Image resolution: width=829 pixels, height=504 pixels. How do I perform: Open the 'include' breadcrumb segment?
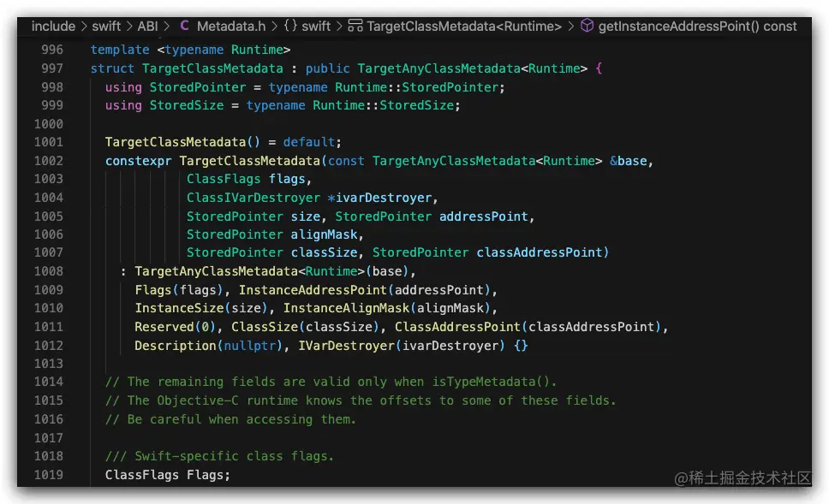53,26
